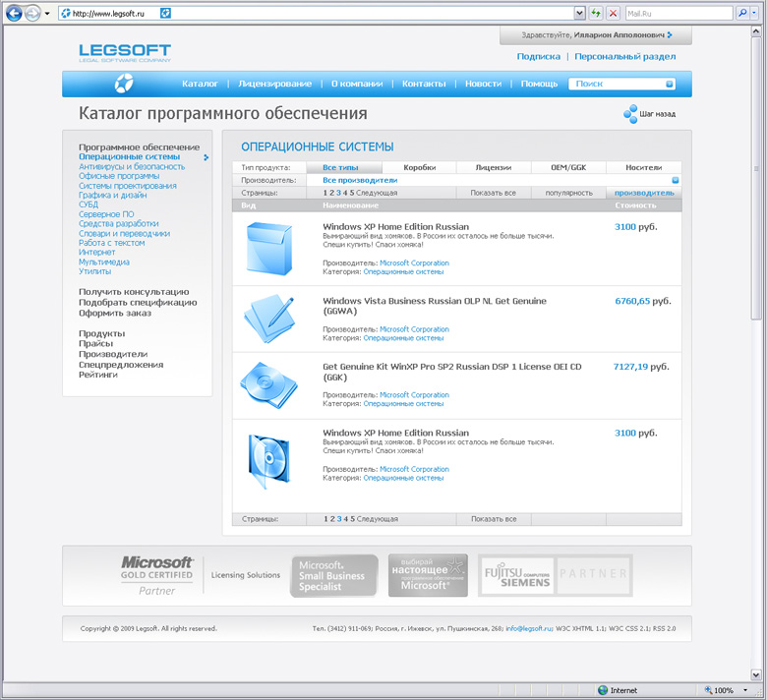
Task: Open the Каталог menu item
Action: click(200, 84)
